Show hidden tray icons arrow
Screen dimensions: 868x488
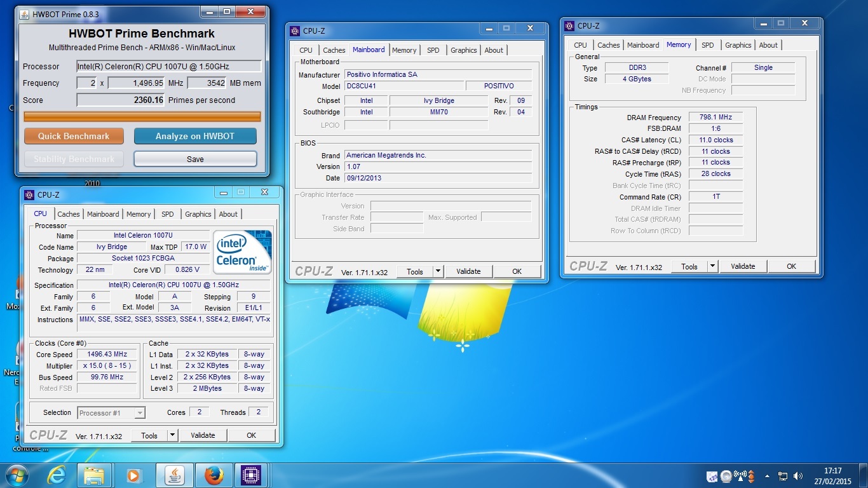[x=767, y=476]
